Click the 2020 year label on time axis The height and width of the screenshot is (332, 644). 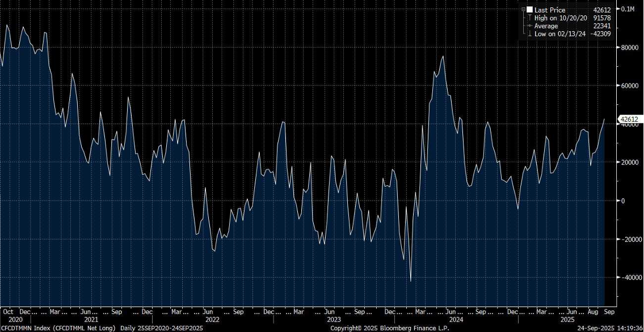[x=9, y=320]
